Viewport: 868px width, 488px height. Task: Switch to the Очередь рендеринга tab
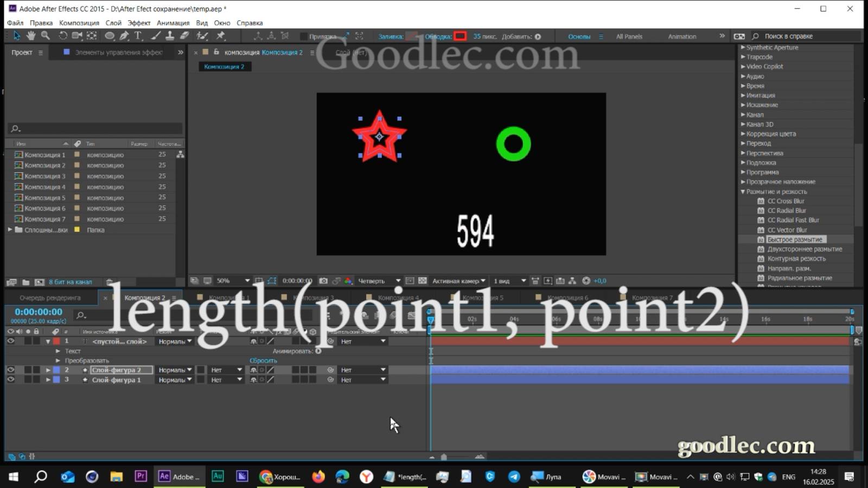(x=50, y=298)
